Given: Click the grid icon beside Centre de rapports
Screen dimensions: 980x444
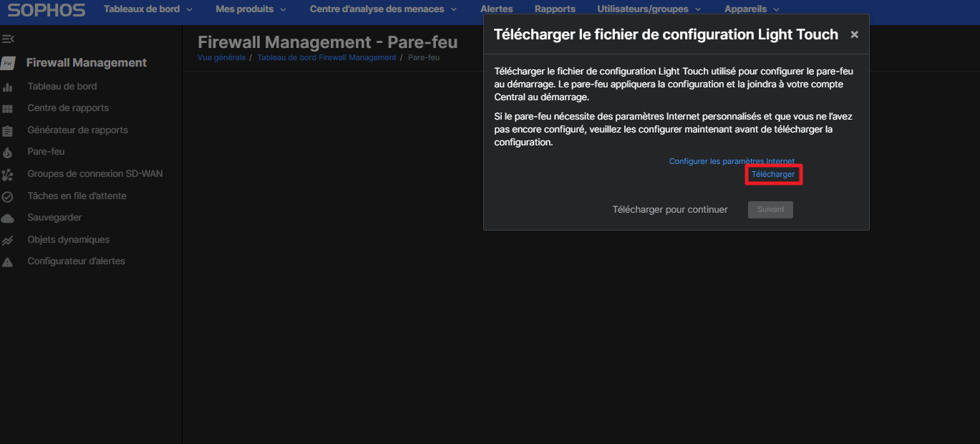Looking at the screenshot, I should pos(8,109).
